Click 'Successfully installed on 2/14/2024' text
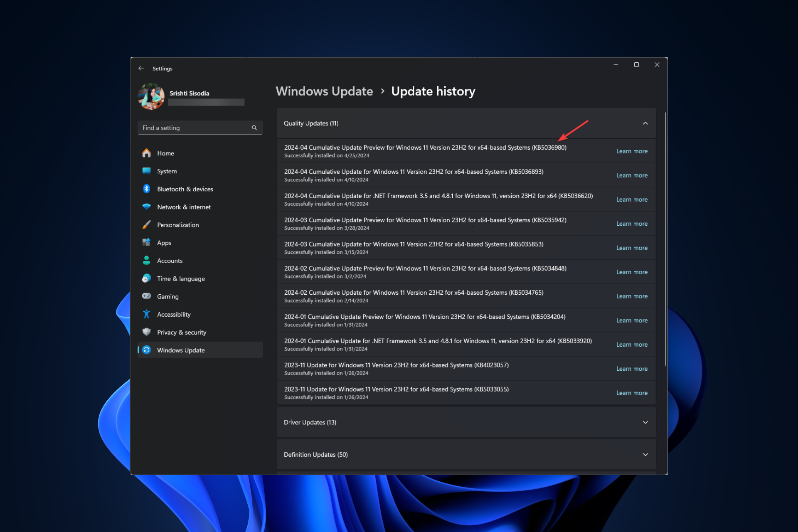Screen dimensions: 798x532 [326, 300]
